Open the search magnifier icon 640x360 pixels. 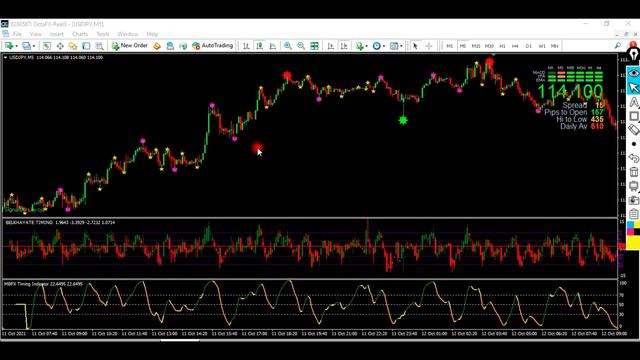(618, 46)
